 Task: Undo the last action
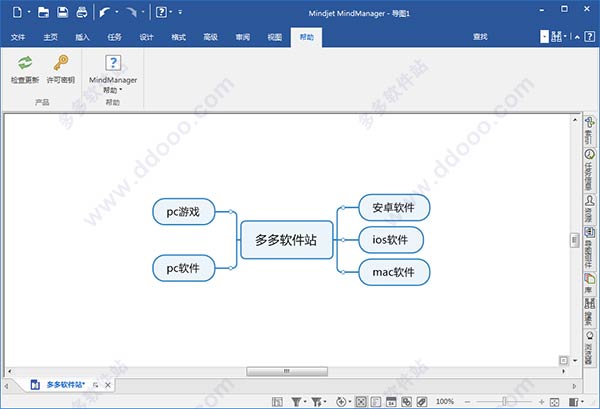pyautogui.click(x=104, y=13)
